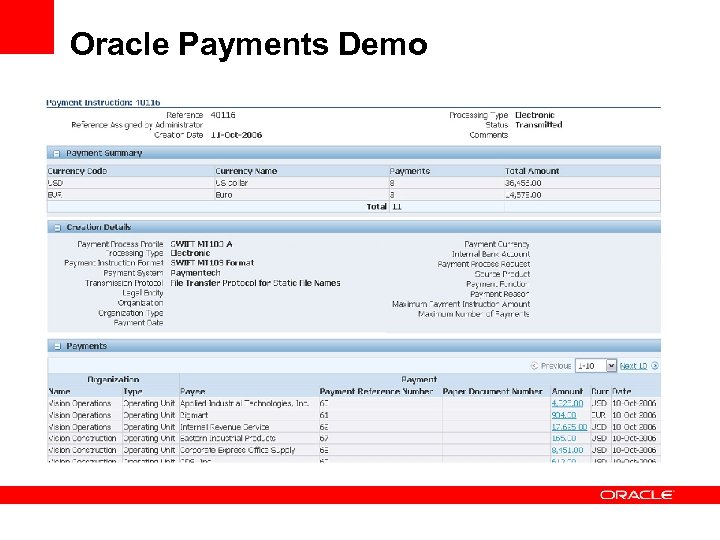Click the Paymentech payment system value

pyautogui.click(x=195, y=273)
